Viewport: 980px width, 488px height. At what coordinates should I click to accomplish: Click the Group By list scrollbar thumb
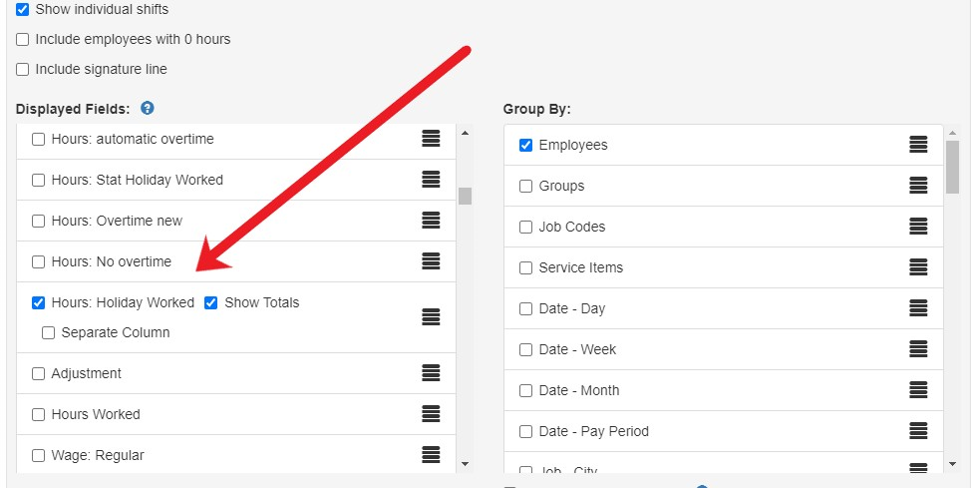point(952,167)
